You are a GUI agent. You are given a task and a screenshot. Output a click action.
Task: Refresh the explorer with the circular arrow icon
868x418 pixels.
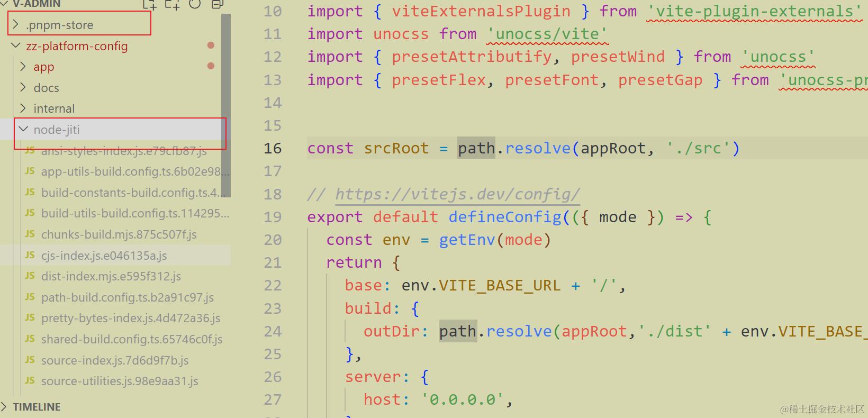pyautogui.click(x=195, y=4)
